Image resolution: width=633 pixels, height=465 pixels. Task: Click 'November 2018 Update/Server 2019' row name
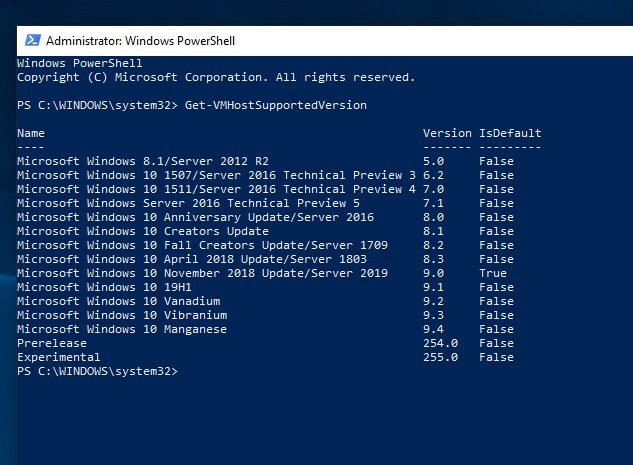tap(202, 273)
